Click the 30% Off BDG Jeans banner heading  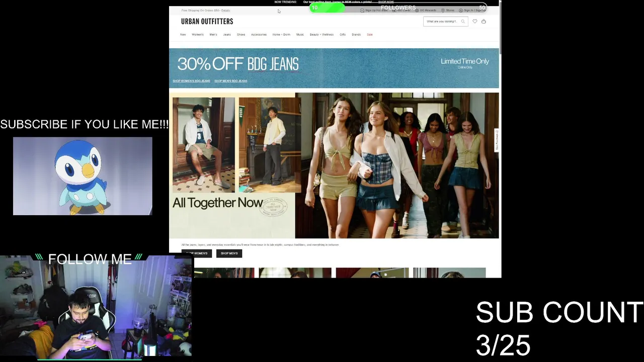coord(238,64)
